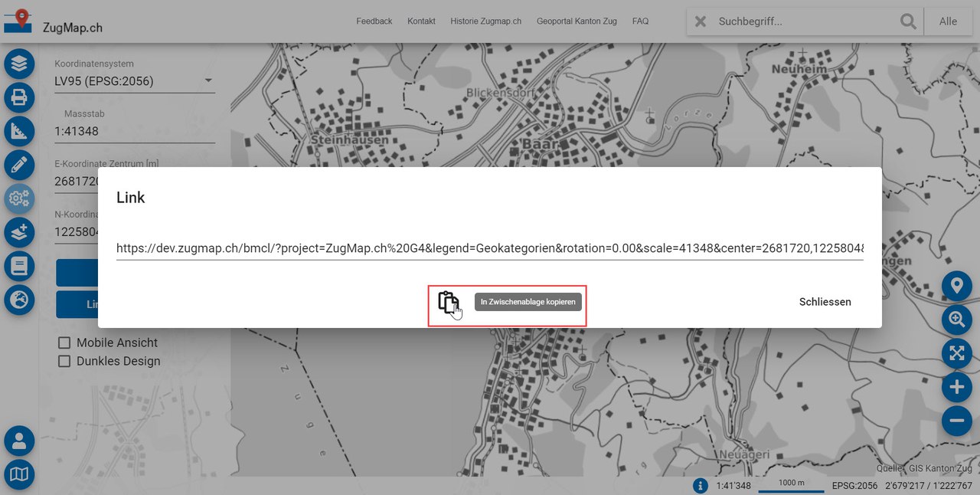Select the measure tool icon
The width and height of the screenshot is (980, 495).
(19, 131)
